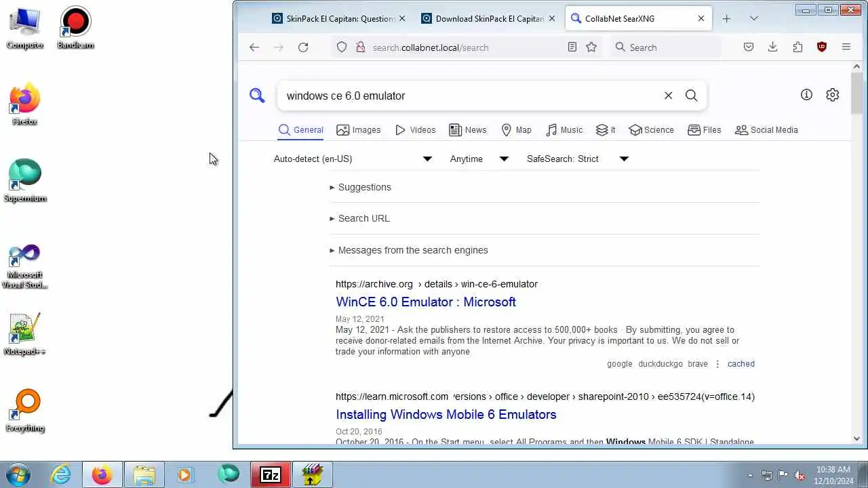Clear the SearXNG query with X
The height and width of the screenshot is (488, 868).
click(x=668, y=96)
